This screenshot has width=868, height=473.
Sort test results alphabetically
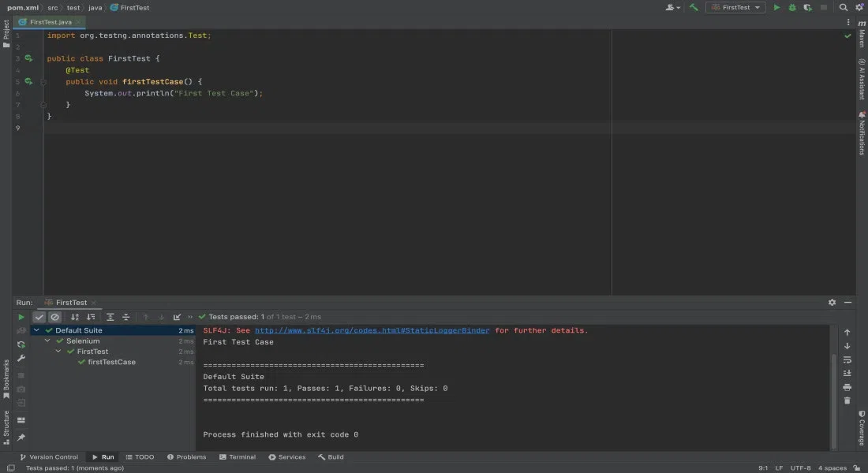tap(75, 317)
